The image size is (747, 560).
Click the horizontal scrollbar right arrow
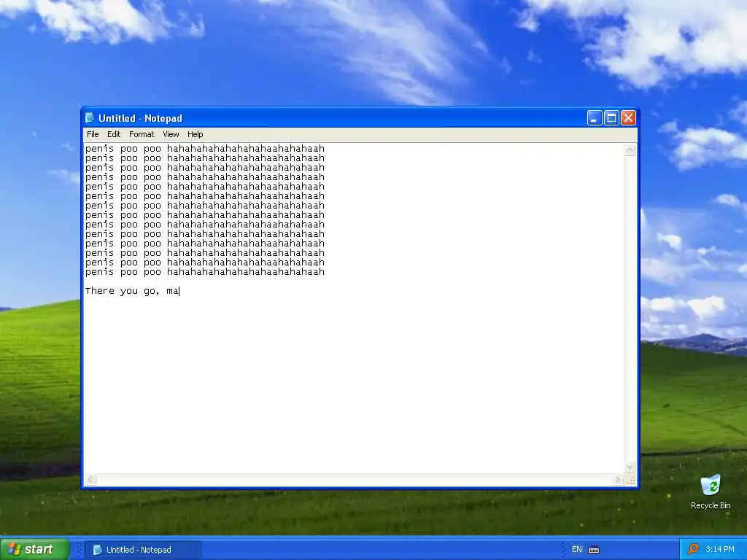pyautogui.click(x=618, y=480)
